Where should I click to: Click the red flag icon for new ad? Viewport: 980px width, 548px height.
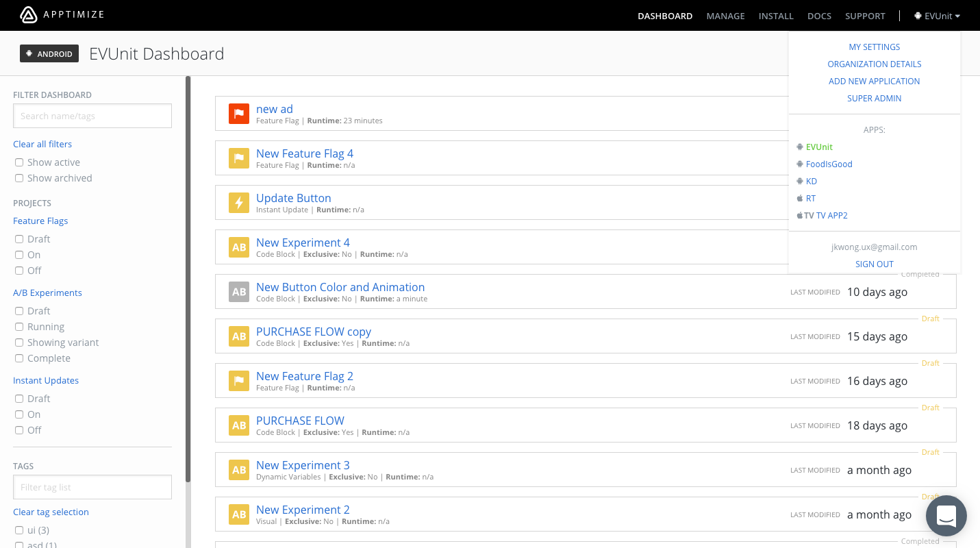pos(239,114)
